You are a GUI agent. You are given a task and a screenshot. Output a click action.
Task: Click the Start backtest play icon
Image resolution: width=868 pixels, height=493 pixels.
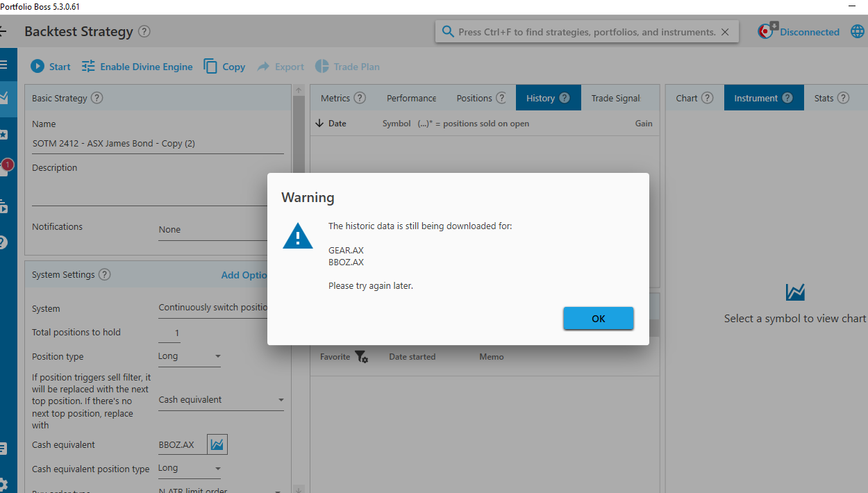[x=37, y=67]
